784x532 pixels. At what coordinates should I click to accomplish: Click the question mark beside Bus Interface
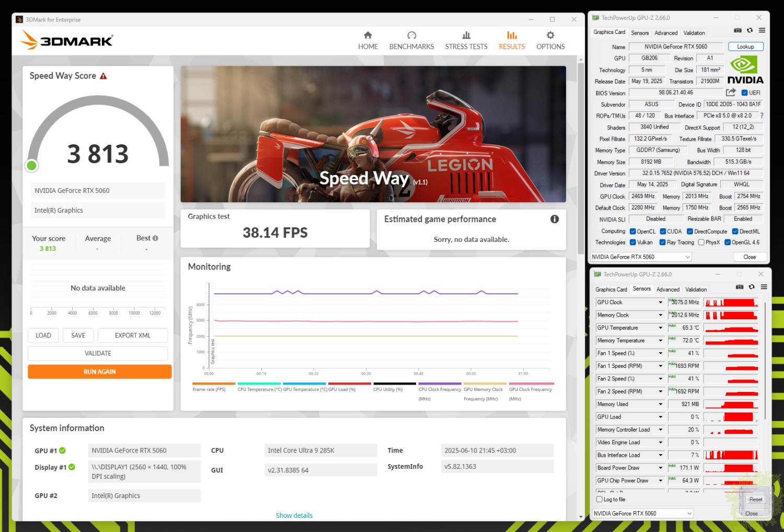point(762,115)
